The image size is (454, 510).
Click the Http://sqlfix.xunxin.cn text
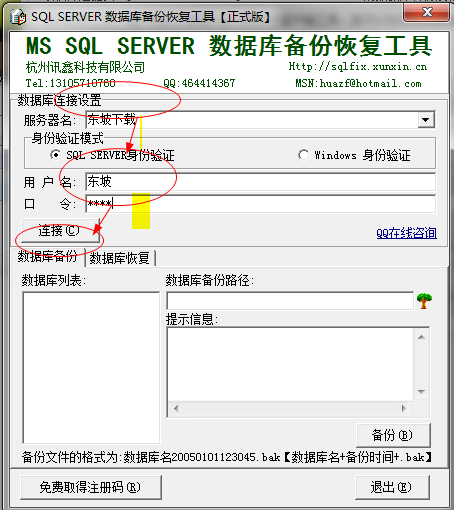pyautogui.click(x=358, y=67)
